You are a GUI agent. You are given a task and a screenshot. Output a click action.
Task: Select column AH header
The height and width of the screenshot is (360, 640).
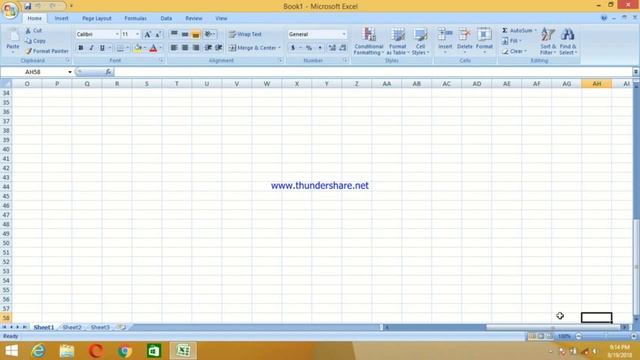coord(596,84)
